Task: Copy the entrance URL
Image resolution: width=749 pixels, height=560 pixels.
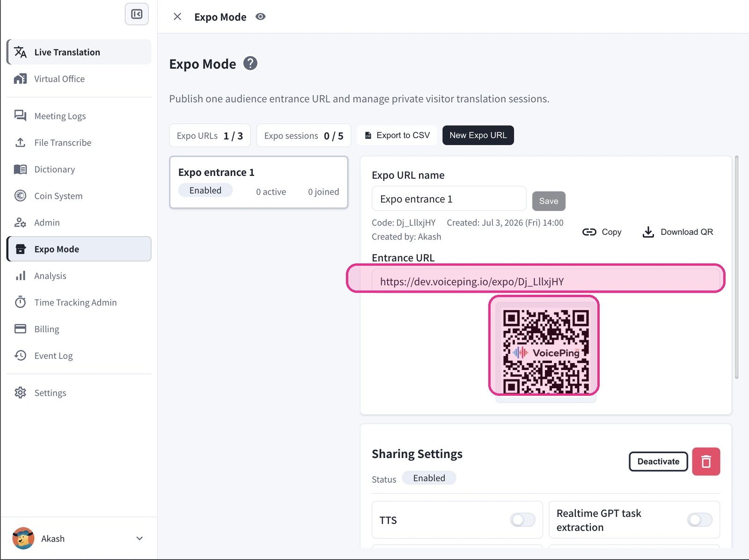Action: (x=602, y=232)
